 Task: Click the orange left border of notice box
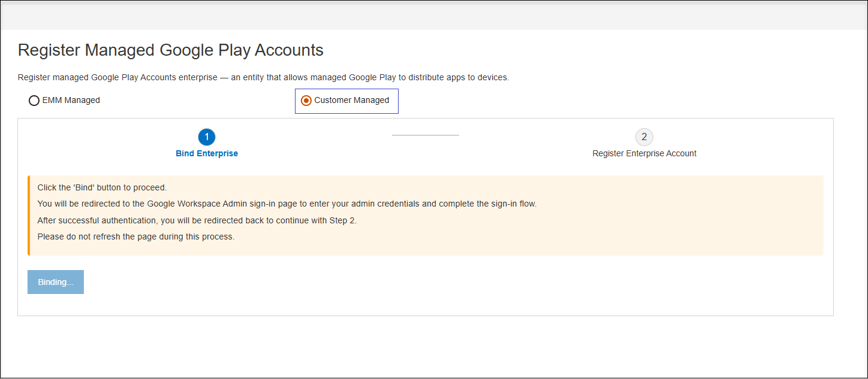(28, 216)
